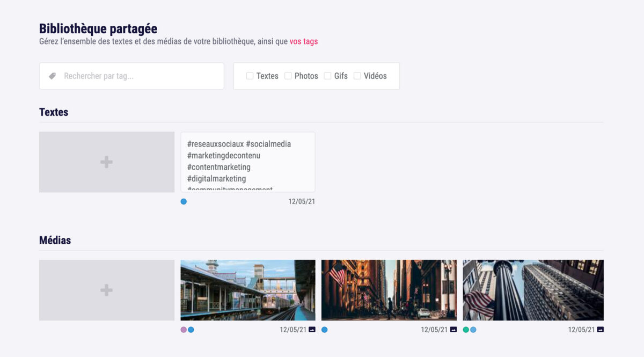Image resolution: width=644 pixels, height=357 pixels.
Task: Enable the Gifs filter checkbox
Action: tap(327, 76)
